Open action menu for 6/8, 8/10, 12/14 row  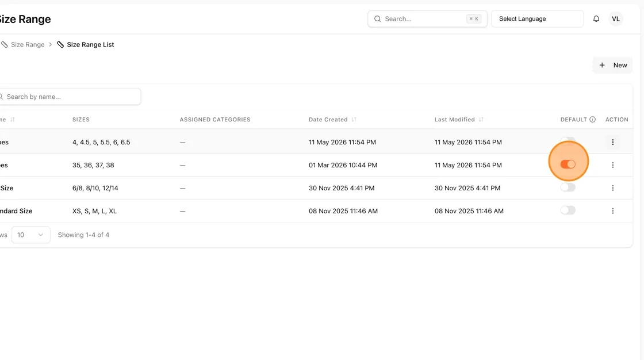coord(612,188)
